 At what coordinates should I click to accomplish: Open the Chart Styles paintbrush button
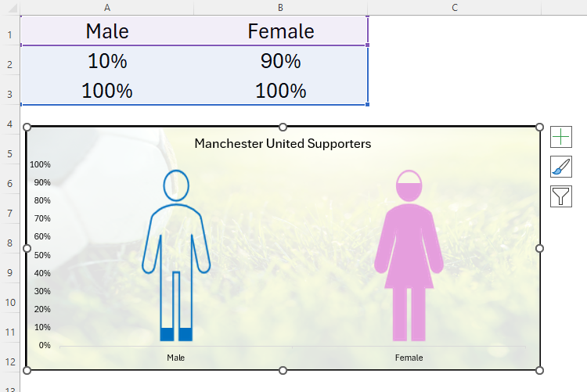561,167
